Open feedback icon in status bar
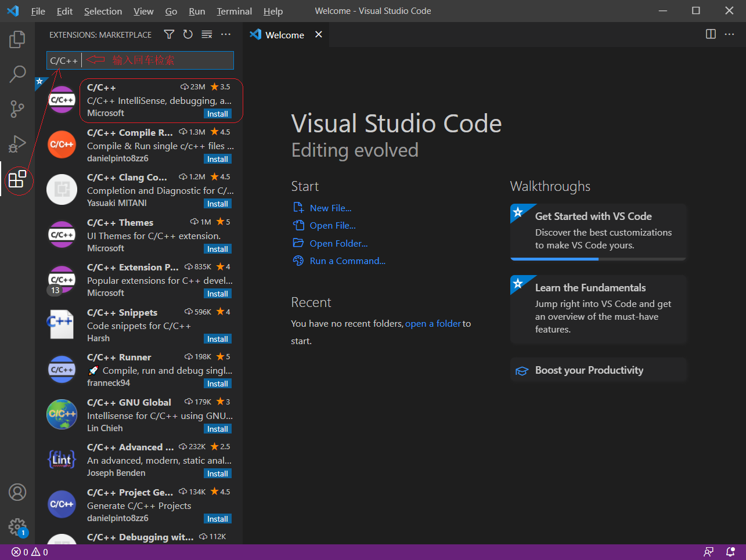 coord(708,552)
